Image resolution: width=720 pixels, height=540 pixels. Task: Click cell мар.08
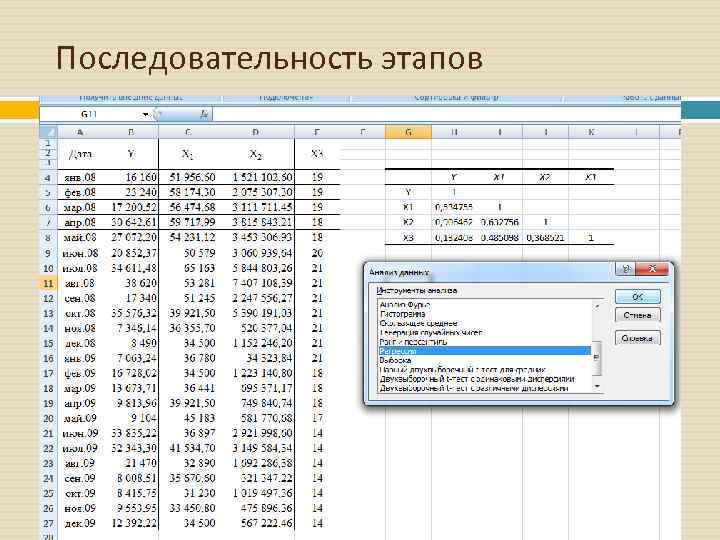point(80,207)
